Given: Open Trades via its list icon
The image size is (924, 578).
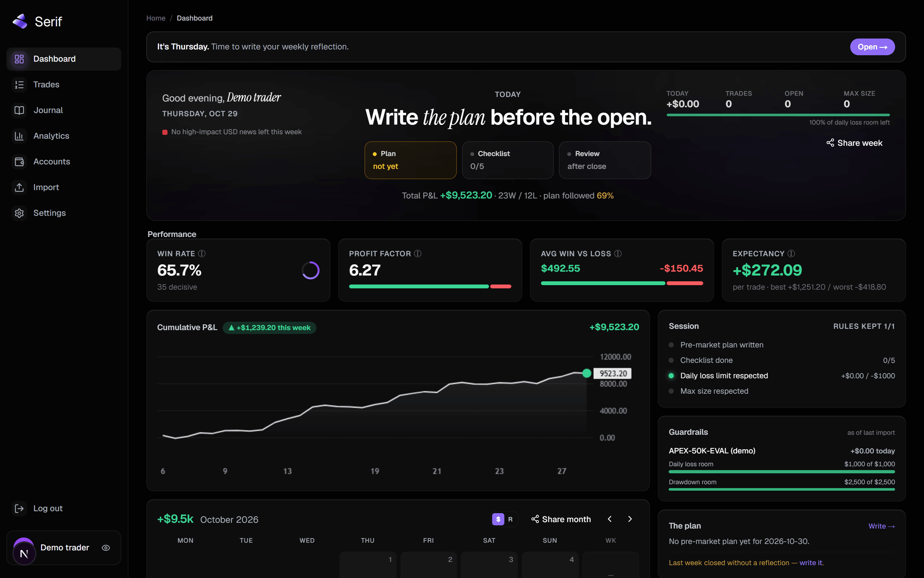Looking at the screenshot, I should [19, 84].
